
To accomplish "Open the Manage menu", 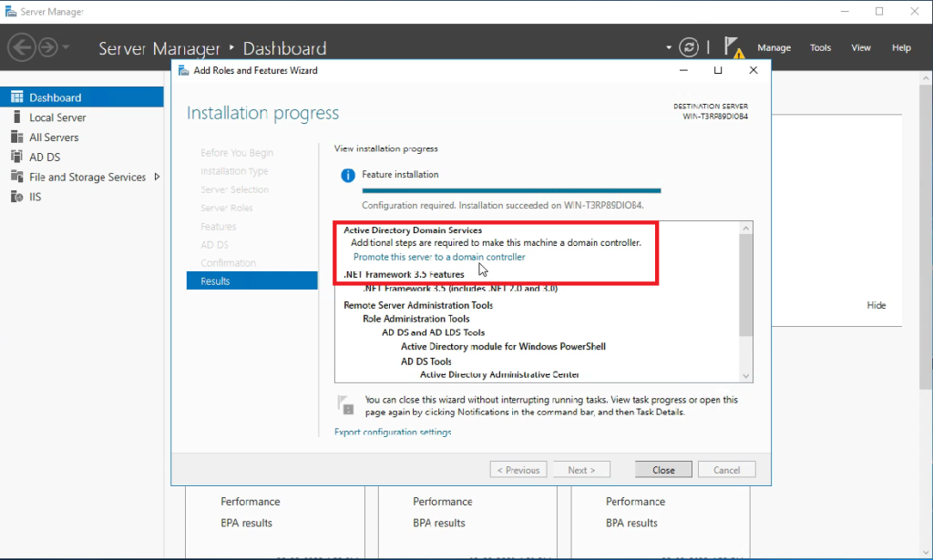I will pyautogui.click(x=774, y=47).
